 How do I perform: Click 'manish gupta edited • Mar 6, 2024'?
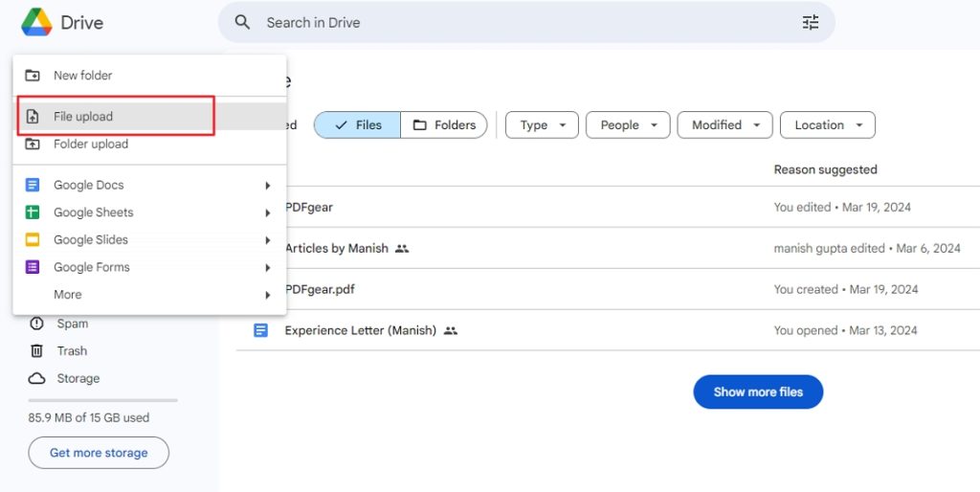pyautogui.click(x=867, y=249)
